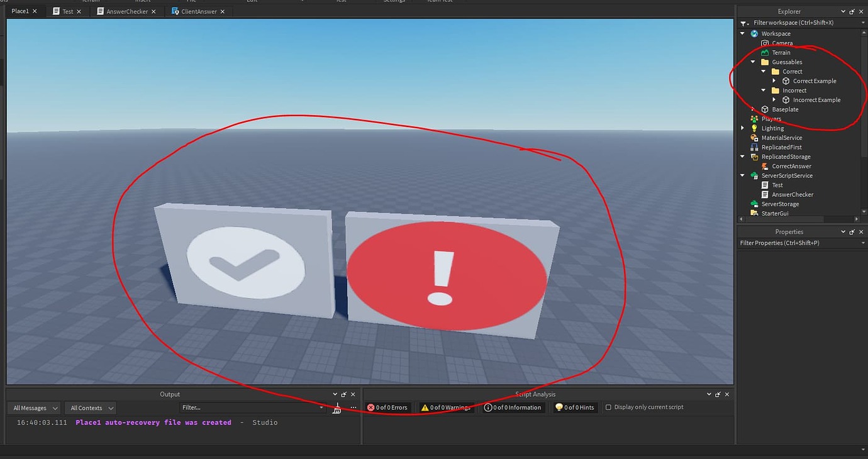Click the Guessables folder icon
Image resolution: width=868 pixels, height=459 pixels.
pyautogui.click(x=765, y=62)
